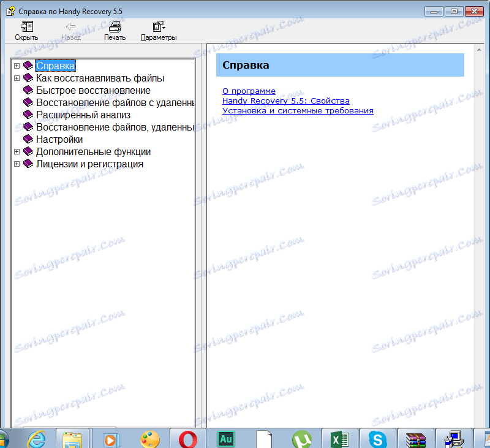The height and width of the screenshot is (448, 490).
Task: Open WinRAR from the taskbar
Action: [x=416, y=440]
